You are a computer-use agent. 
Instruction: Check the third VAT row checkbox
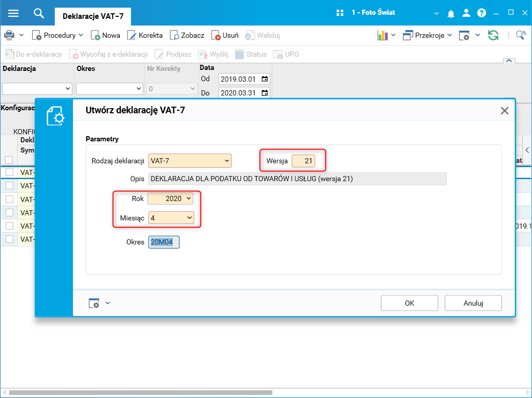[10, 199]
